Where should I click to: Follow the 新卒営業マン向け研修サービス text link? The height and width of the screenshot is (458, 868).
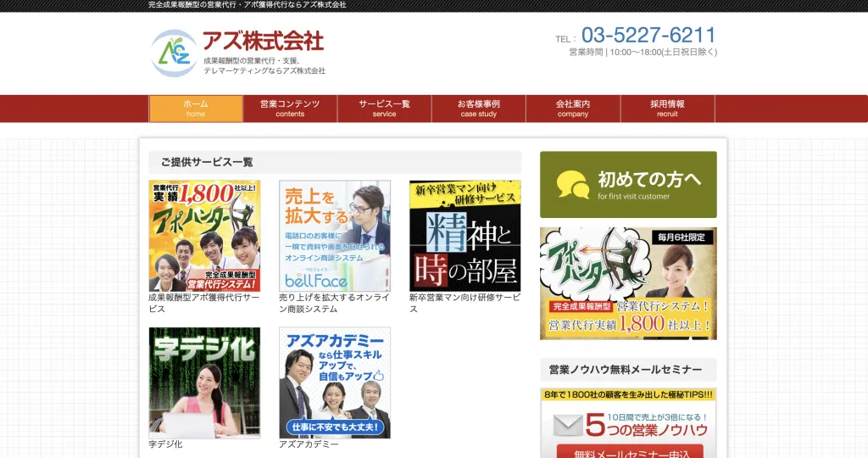[465, 303]
